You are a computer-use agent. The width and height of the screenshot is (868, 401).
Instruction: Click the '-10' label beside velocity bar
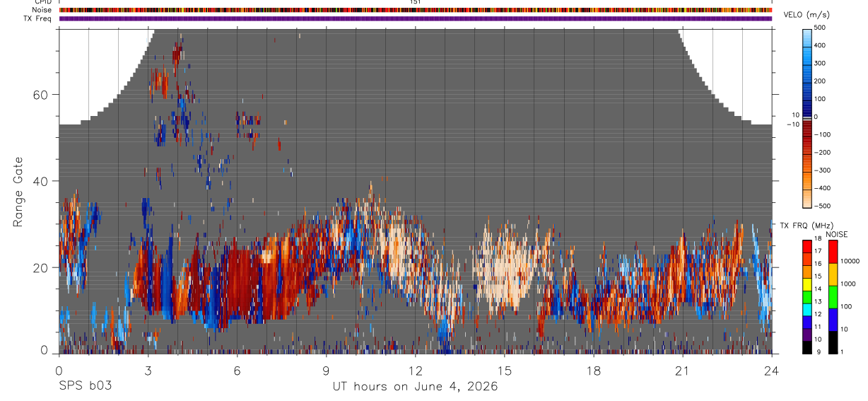pyautogui.click(x=794, y=124)
